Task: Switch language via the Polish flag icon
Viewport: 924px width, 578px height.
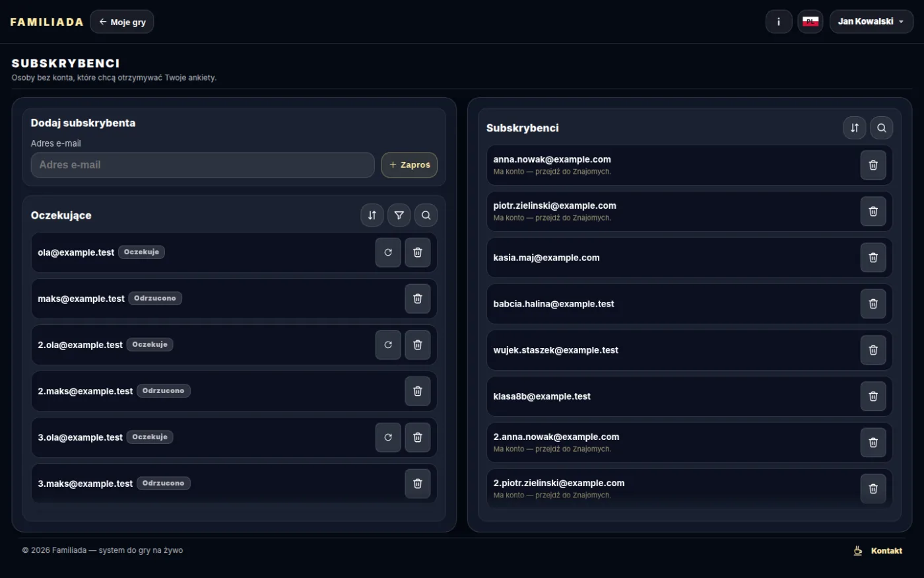Action: point(810,22)
